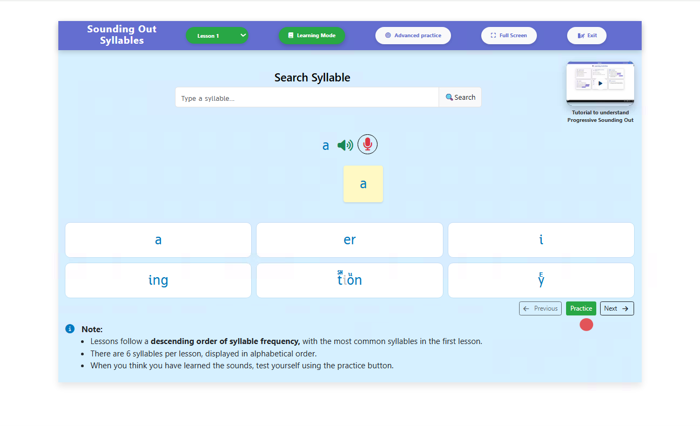Play the Progressive Sounding Out tutorial video
Viewport: 700px width, 426px height.
pos(600,83)
